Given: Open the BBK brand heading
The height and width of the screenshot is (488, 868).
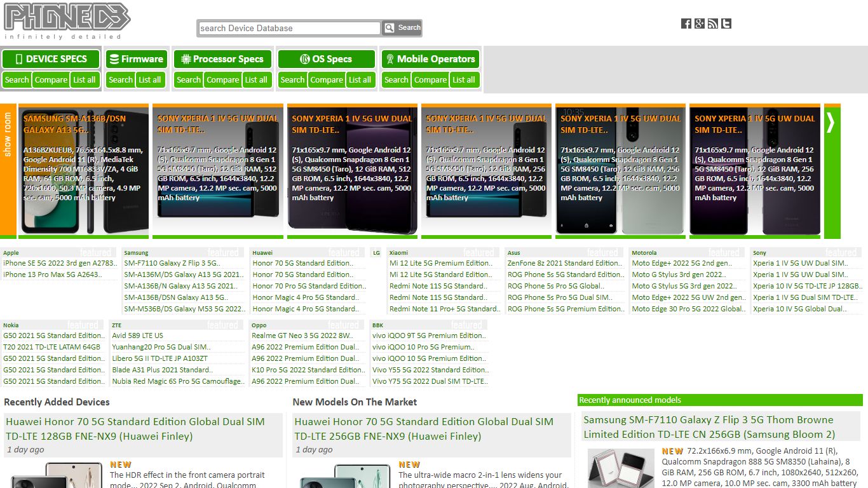Looking at the screenshot, I should (x=377, y=325).
